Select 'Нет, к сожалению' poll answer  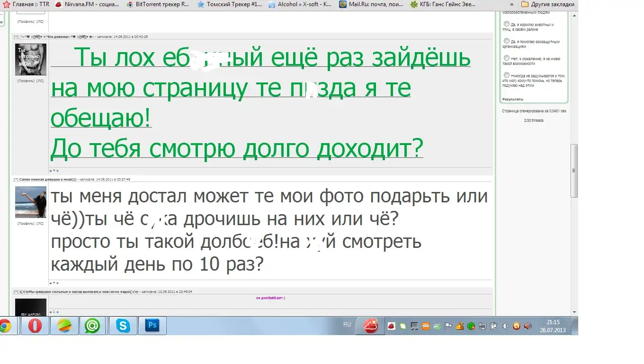507,58
